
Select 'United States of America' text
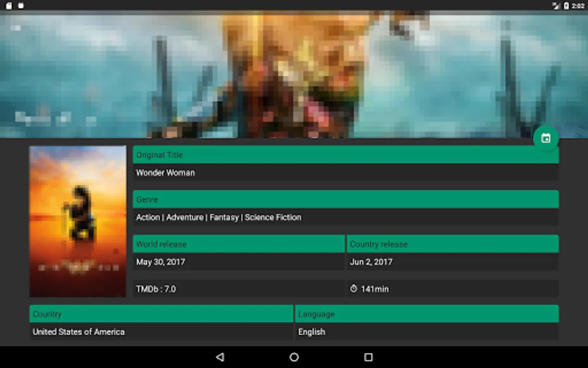[x=79, y=332]
